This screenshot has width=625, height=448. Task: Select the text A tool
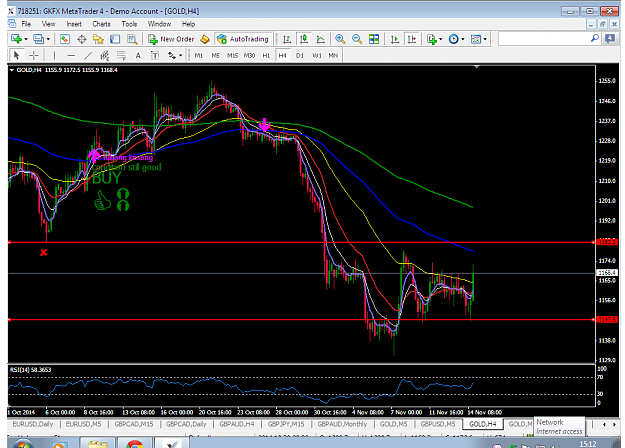[138, 55]
